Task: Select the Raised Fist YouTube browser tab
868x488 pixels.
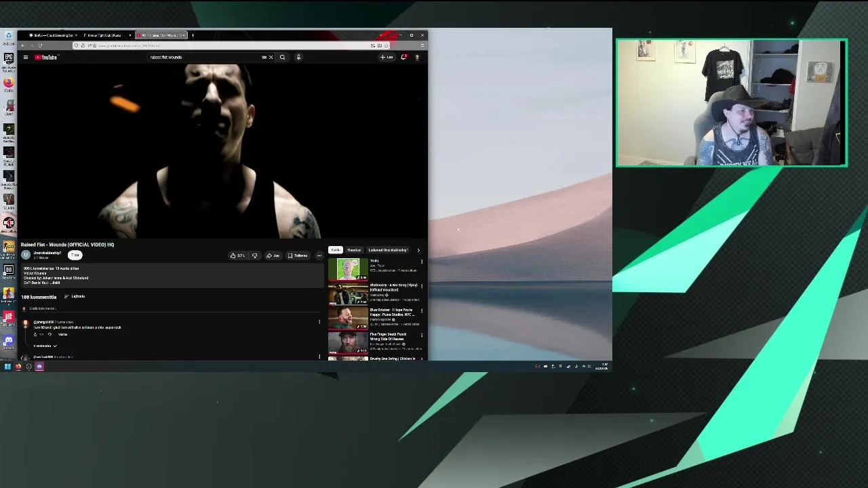Action: click(x=160, y=35)
